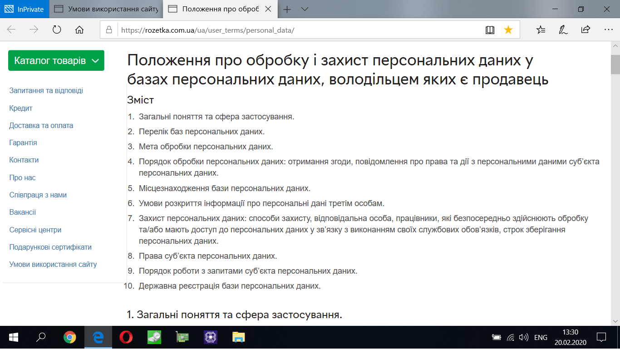Go back to the previous page

coord(11,30)
